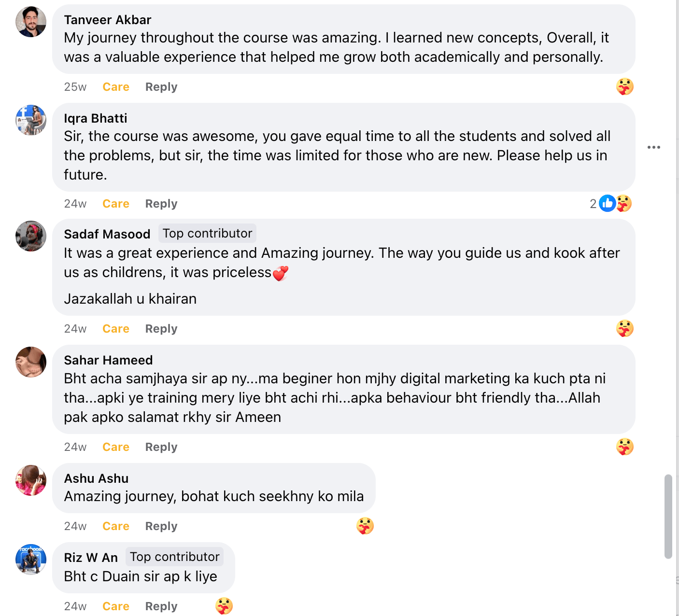The width and height of the screenshot is (679, 616).
Task: Open Iqra Bhatti's profile picture
Action: [x=31, y=120]
